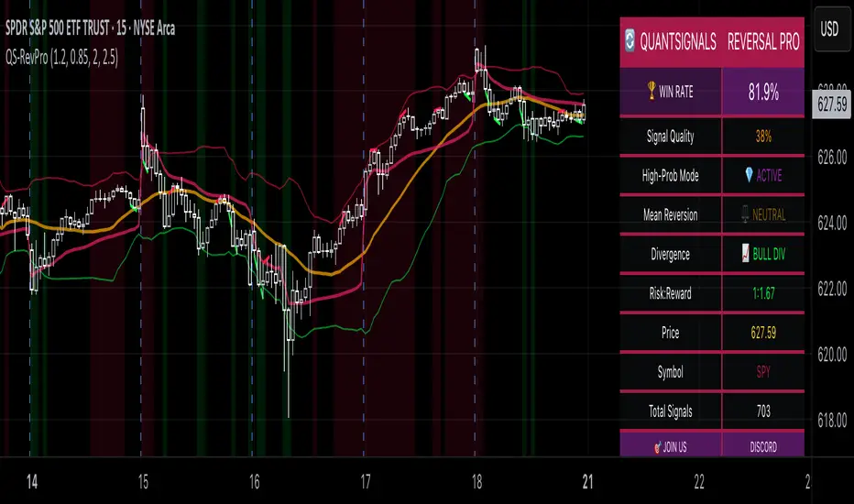Click the diamond icon beside ACTIVE

click(x=749, y=174)
